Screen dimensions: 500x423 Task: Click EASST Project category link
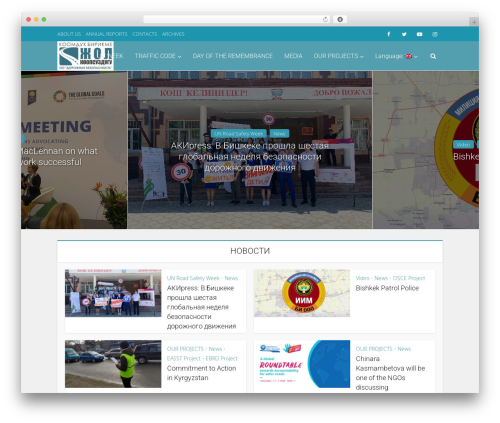(185, 358)
